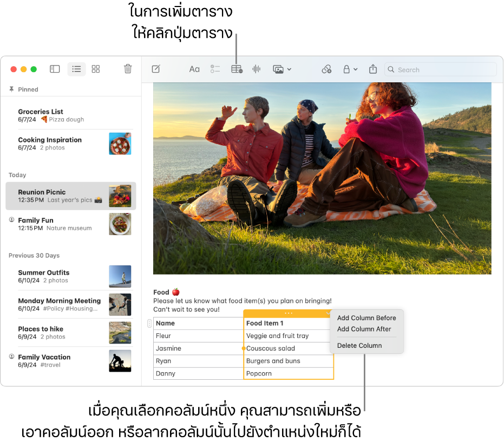Open the column dropdown chevron
This screenshot has height=441, width=504.
[328, 313]
